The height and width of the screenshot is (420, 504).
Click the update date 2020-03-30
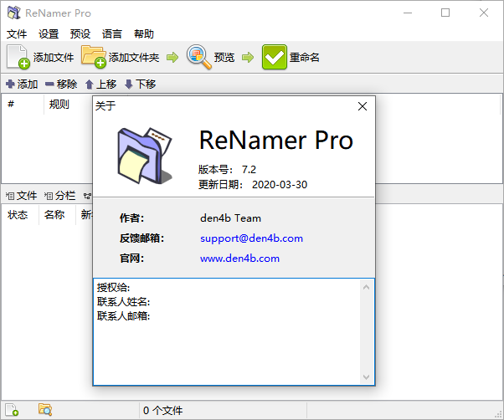pos(280,185)
